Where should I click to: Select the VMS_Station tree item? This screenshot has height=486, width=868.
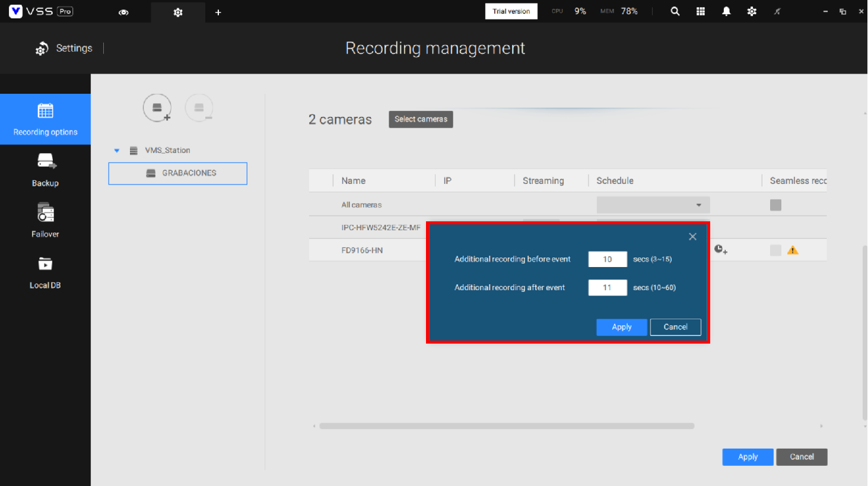pyautogui.click(x=167, y=151)
